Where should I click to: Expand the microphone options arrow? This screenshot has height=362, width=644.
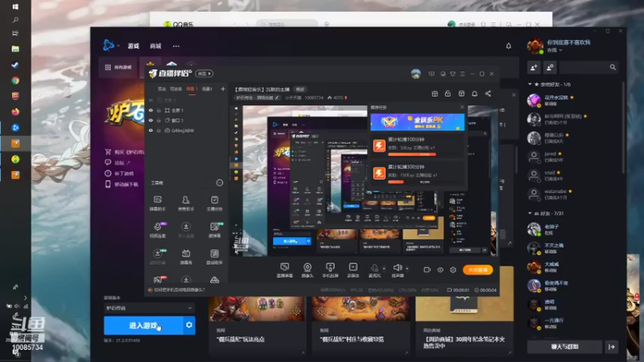coord(384,269)
